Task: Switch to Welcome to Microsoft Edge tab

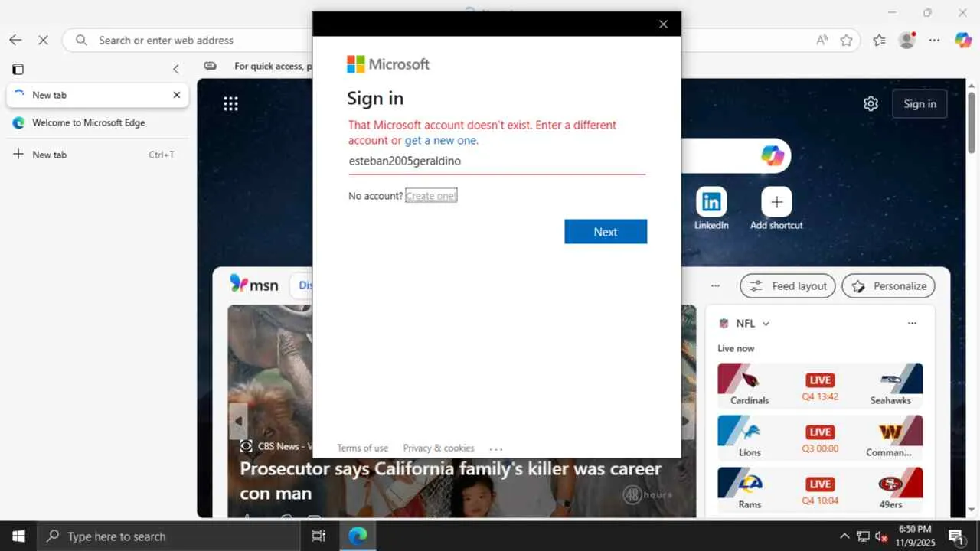Action: (98, 122)
